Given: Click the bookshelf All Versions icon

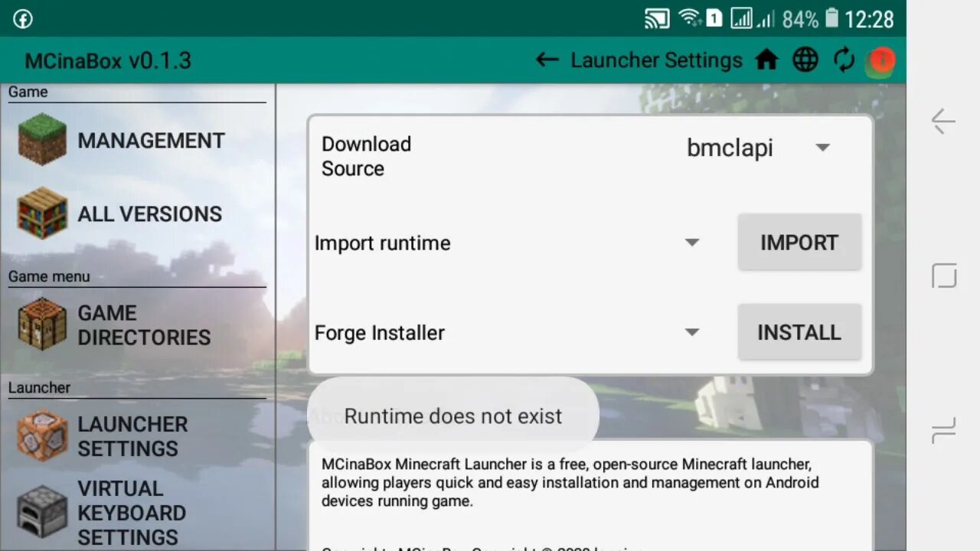Looking at the screenshot, I should click(42, 213).
